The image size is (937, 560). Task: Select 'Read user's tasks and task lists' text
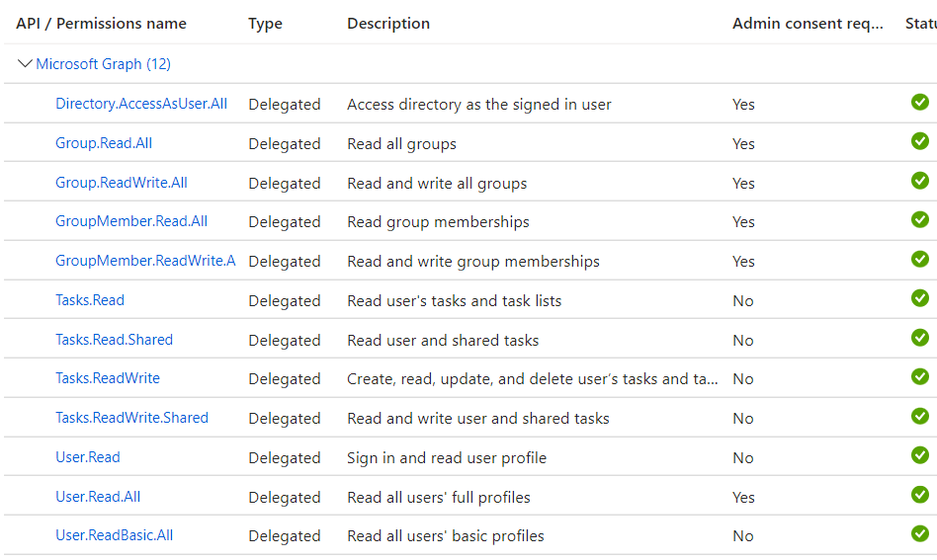(x=454, y=301)
